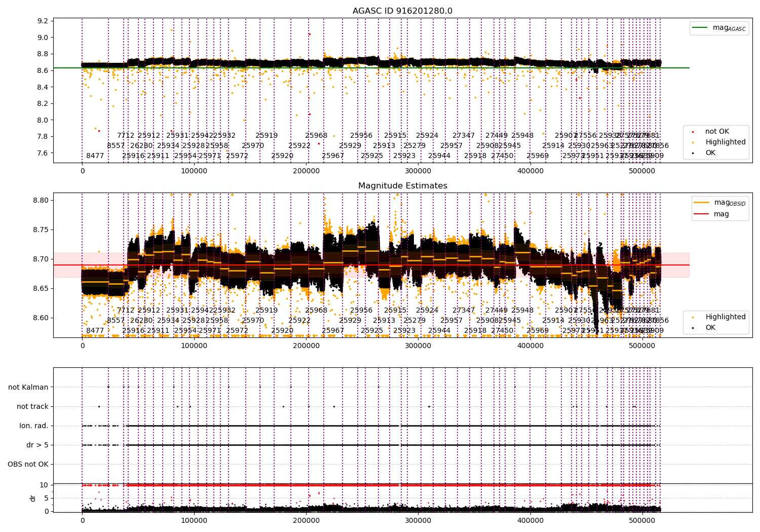Screen dimensions: 760x532
Task: Click the 10 tick on the dr axis
Action: pyautogui.click(x=45, y=485)
